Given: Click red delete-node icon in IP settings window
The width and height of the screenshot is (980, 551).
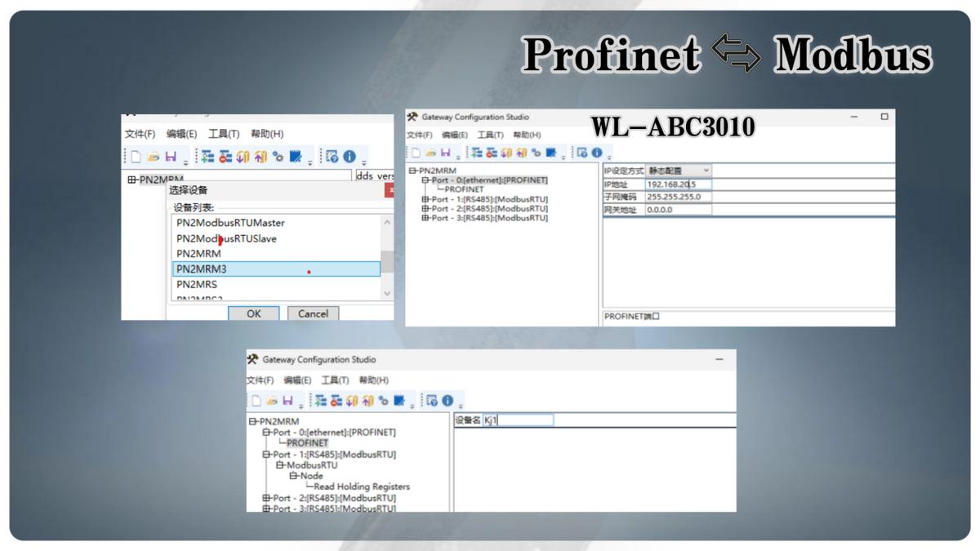Looking at the screenshot, I should click(492, 153).
